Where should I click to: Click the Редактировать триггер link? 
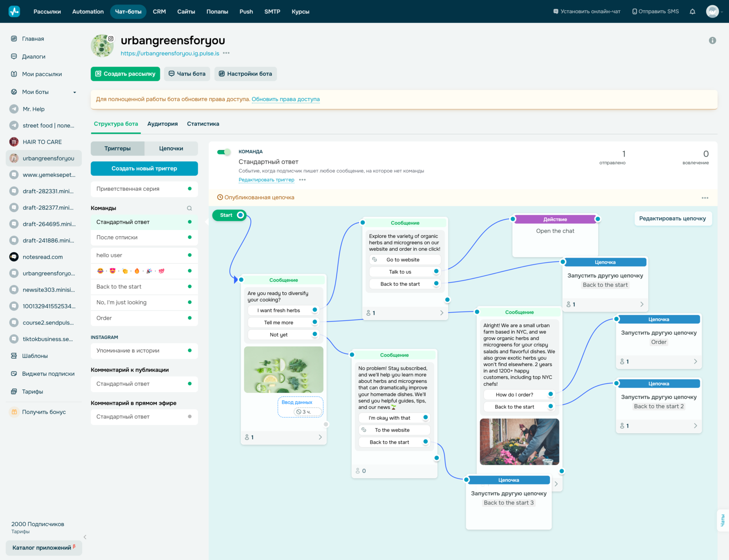(267, 180)
